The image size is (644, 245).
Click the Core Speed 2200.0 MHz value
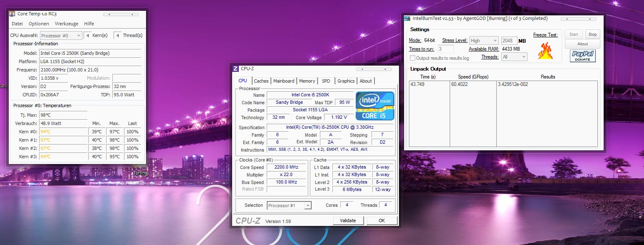pos(287,167)
